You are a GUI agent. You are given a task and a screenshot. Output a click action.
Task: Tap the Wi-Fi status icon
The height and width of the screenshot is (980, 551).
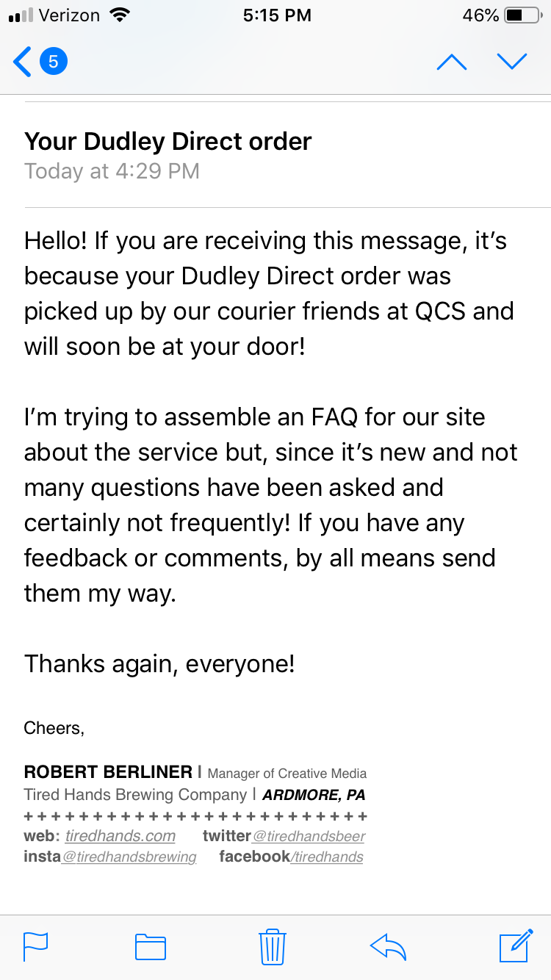[x=118, y=15]
